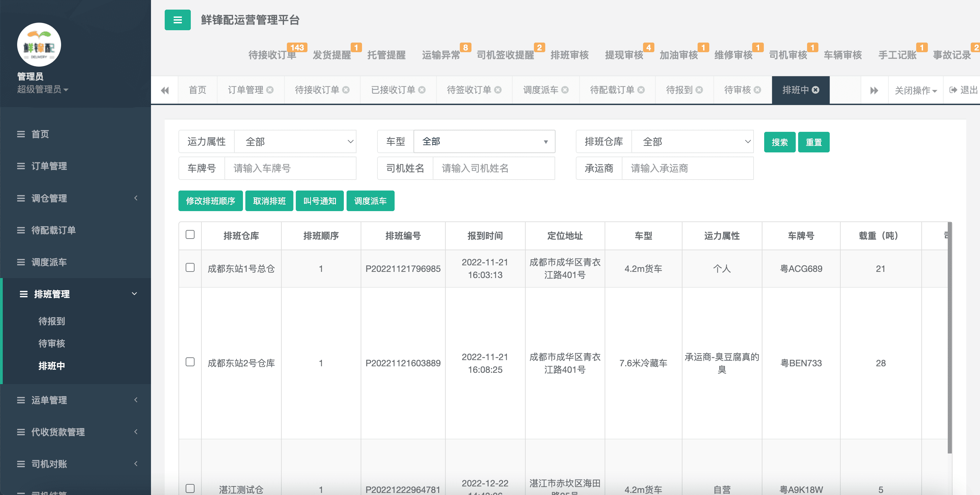Viewport: 980px width, 495px height.
Task: Click the 搜索 button
Action: click(x=780, y=142)
